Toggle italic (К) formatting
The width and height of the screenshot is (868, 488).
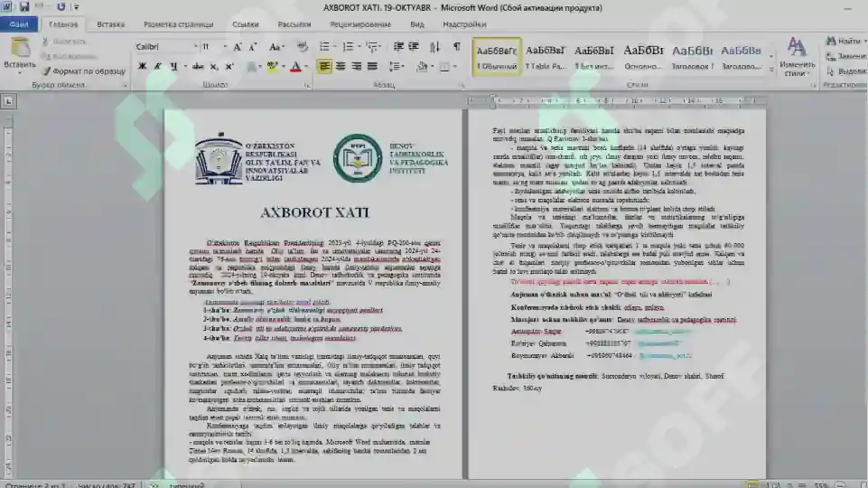[x=158, y=67]
